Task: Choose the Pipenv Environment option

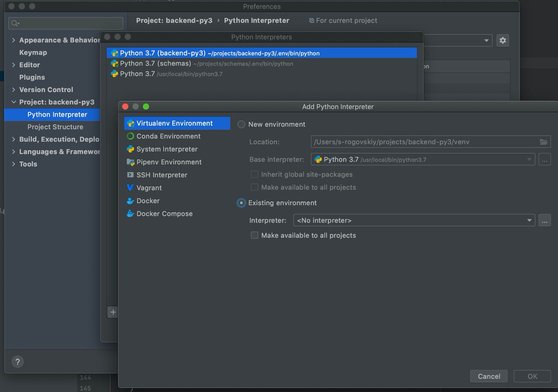Action: (x=169, y=162)
